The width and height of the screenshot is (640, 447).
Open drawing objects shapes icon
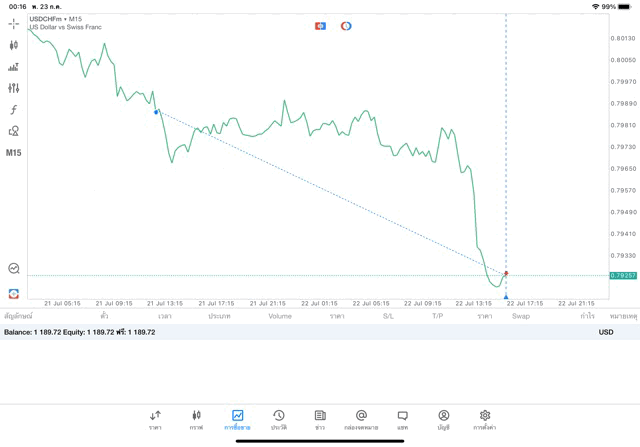point(13,131)
